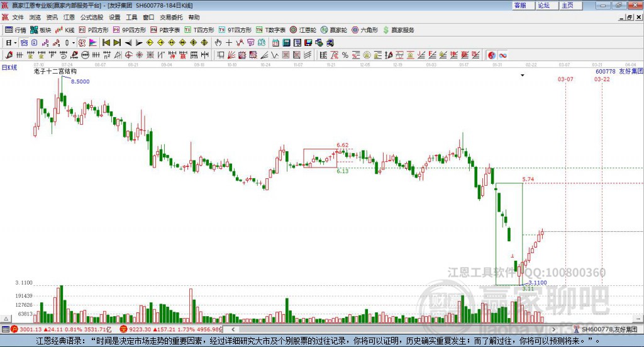This screenshot has height=347, width=644.
Task: Click the small black triangle above chart
Action: coord(523,75)
